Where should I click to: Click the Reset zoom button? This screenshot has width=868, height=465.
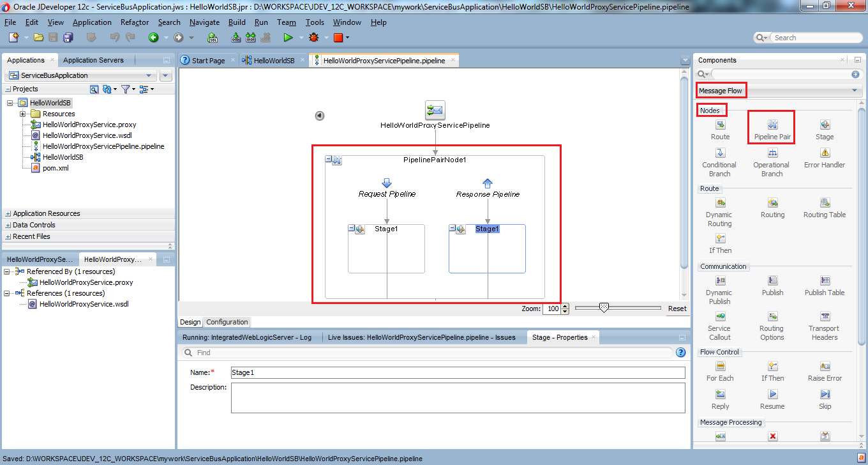[677, 309]
